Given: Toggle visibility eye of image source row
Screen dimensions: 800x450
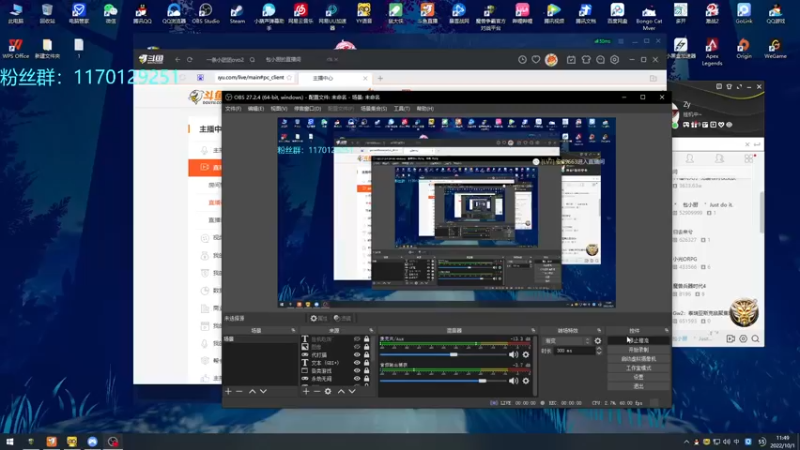Looking at the screenshot, I should 357,347.
